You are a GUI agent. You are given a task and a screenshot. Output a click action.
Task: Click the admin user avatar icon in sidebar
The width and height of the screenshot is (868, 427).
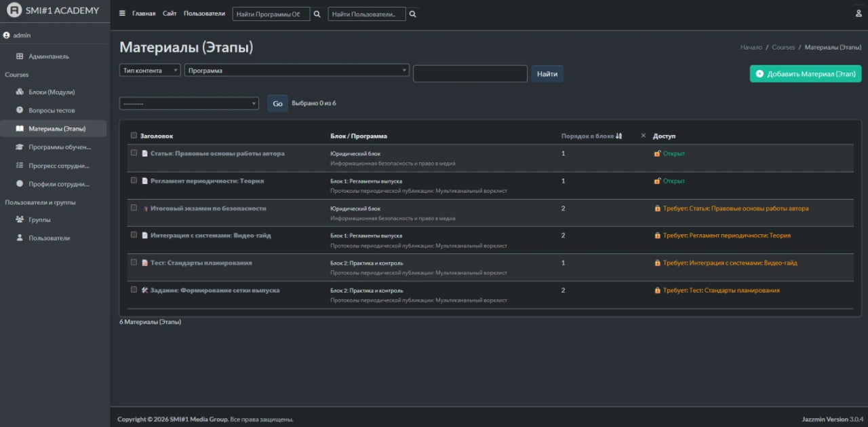[x=7, y=35]
